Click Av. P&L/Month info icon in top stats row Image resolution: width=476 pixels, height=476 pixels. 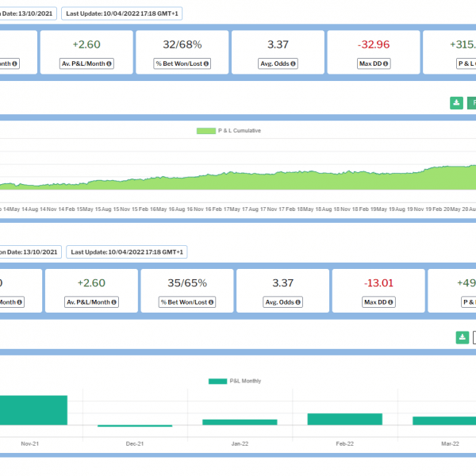[x=109, y=63]
